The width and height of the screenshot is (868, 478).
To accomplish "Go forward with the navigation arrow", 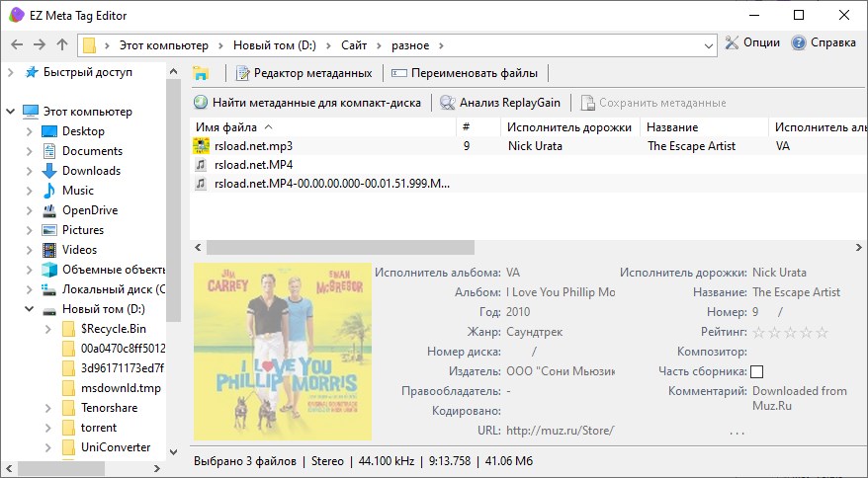I will click(x=40, y=45).
